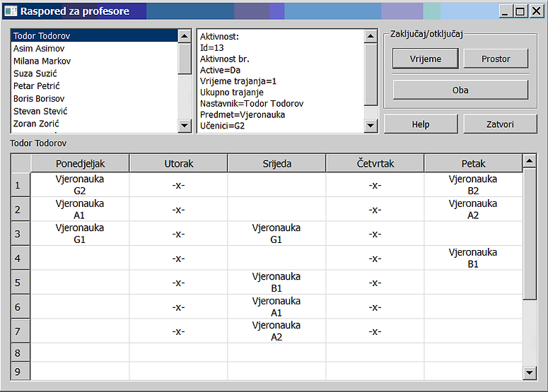Select Friday hour 4 Vjeronauka B1 cell
548x392 pixels.
473,258
